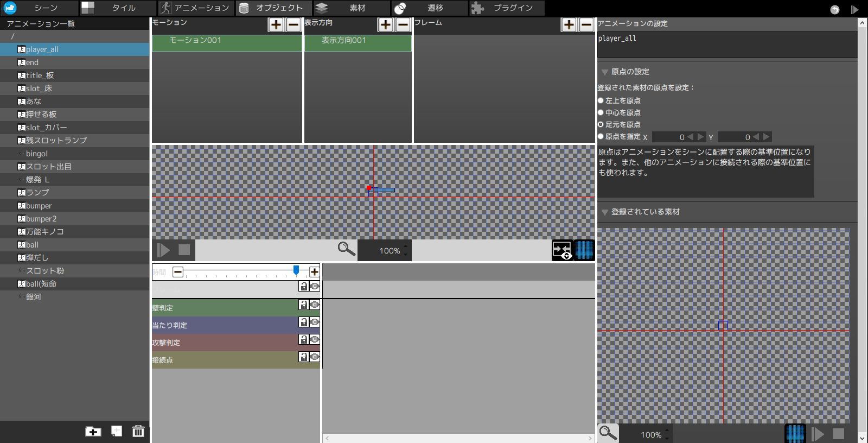Image resolution: width=868 pixels, height=443 pixels.
Task: Create a new animation folder
Action: click(93, 431)
